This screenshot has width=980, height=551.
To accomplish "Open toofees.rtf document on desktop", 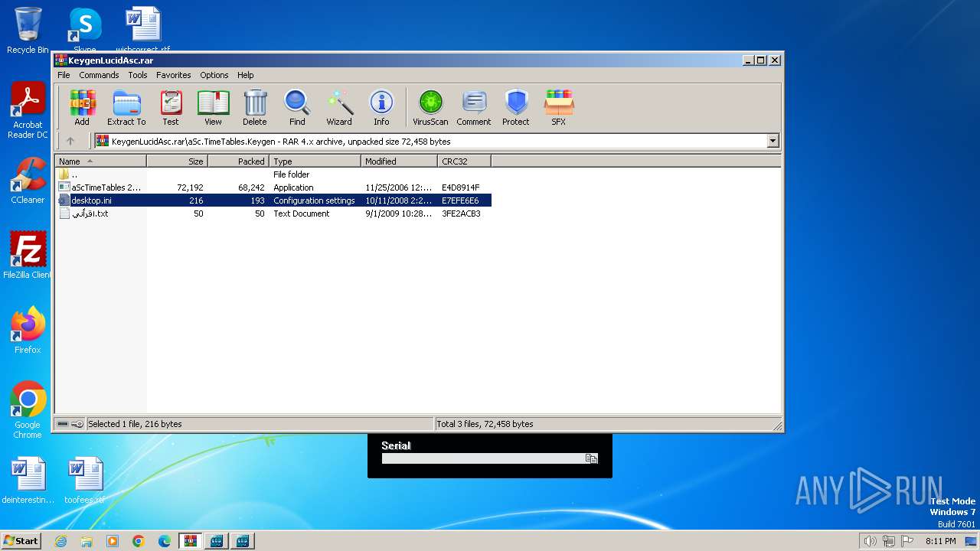I will 84,481.
